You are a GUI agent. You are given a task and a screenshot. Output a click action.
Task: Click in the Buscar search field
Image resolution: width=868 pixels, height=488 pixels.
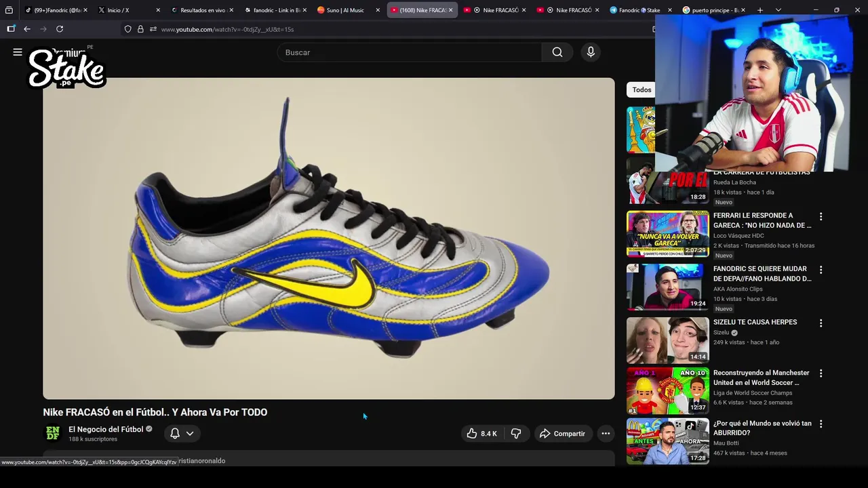(409, 52)
